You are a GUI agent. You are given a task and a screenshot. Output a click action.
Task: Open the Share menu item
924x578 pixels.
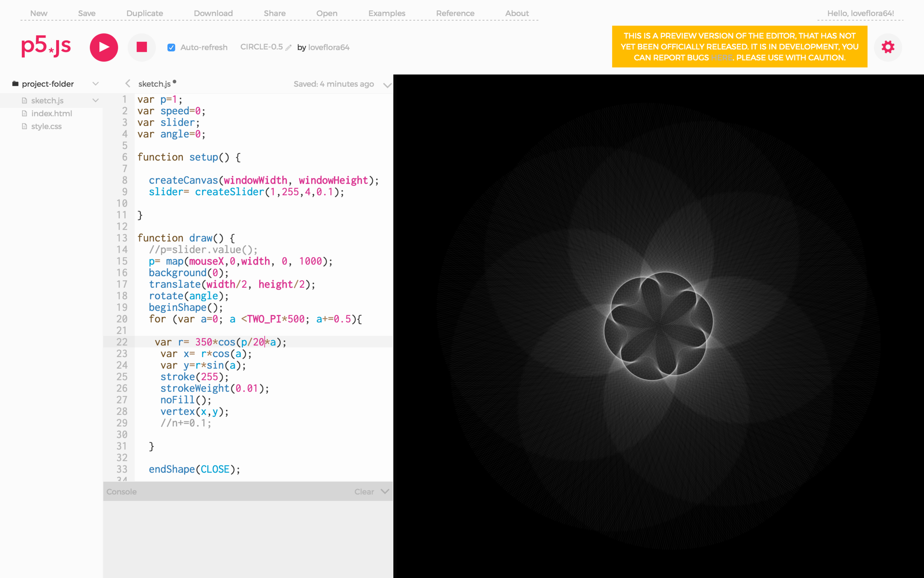coord(275,13)
